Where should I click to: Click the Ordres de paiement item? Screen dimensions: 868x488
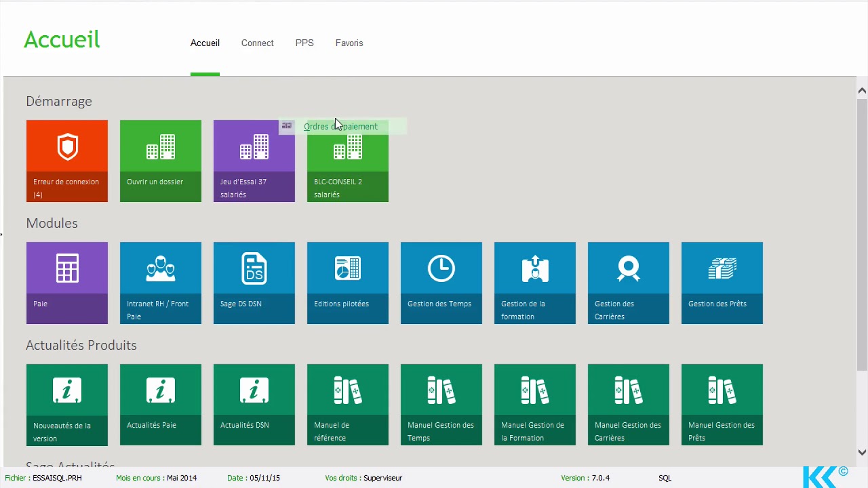tap(342, 126)
